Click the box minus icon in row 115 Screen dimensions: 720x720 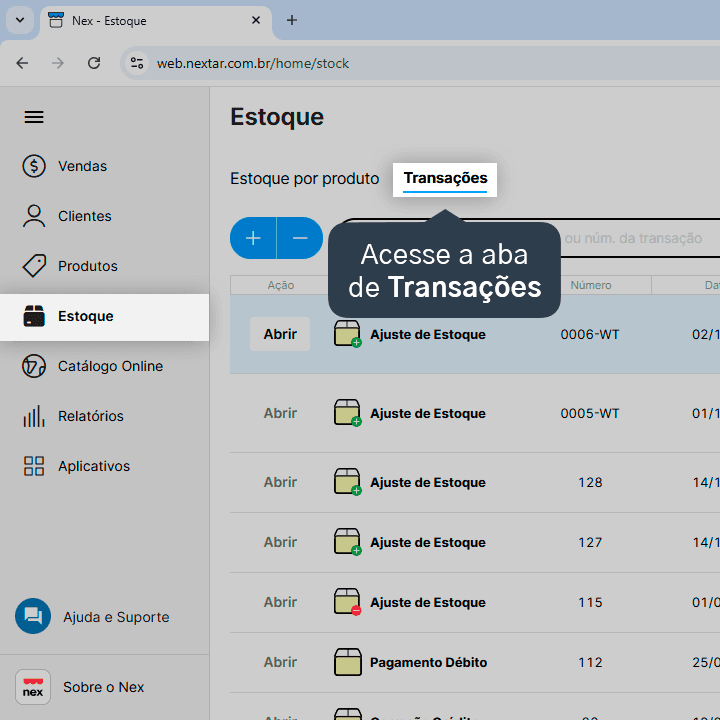tap(348, 602)
